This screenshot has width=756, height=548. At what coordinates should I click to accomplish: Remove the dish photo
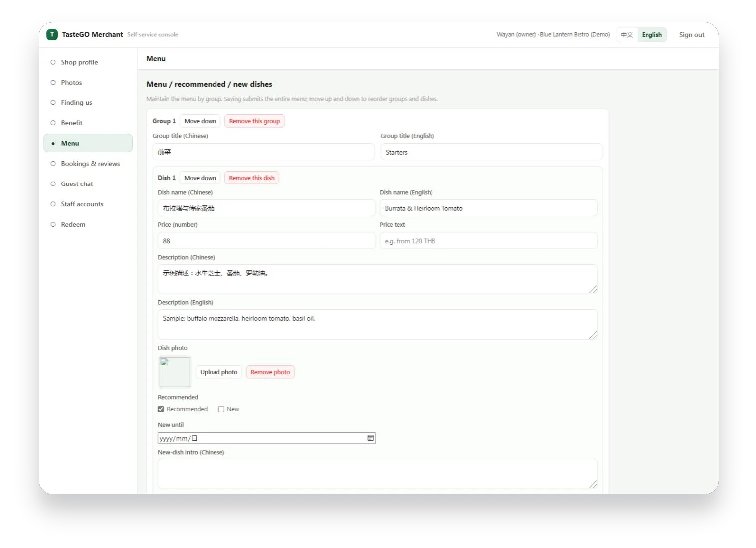coord(270,372)
